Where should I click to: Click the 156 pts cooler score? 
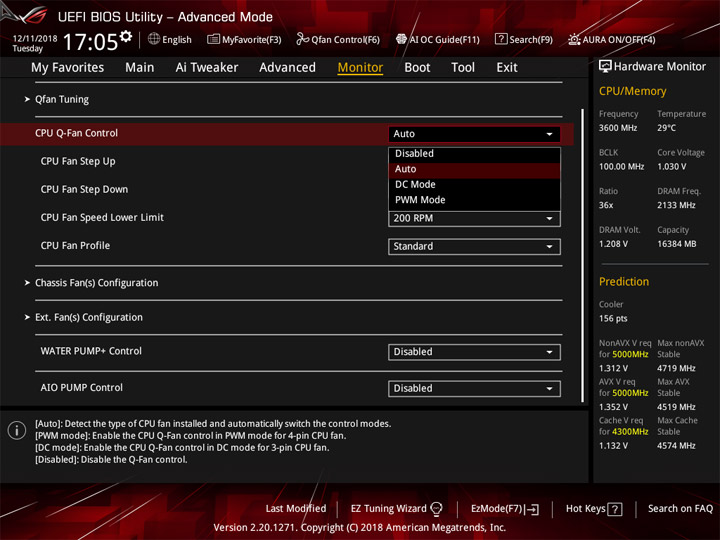pyautogui.click(x=613, y=319)
